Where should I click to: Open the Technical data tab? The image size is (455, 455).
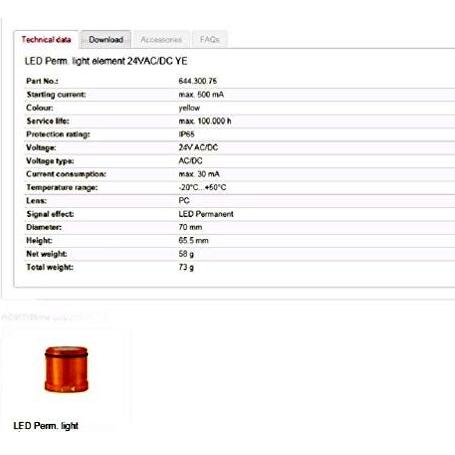click(46, 40)
